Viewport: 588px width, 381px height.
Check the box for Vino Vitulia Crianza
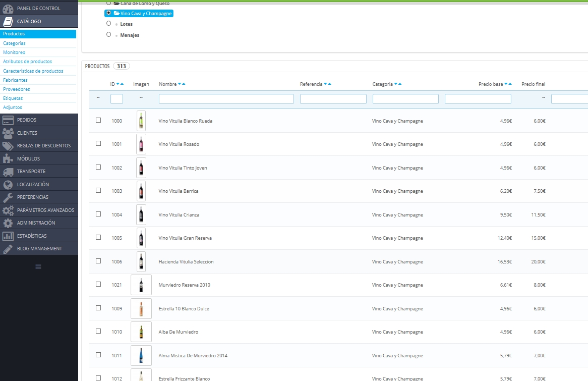[98, 214]
